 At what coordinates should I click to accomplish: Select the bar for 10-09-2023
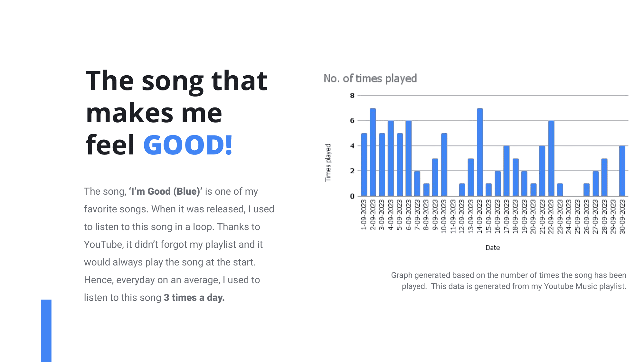click(444, 165)
